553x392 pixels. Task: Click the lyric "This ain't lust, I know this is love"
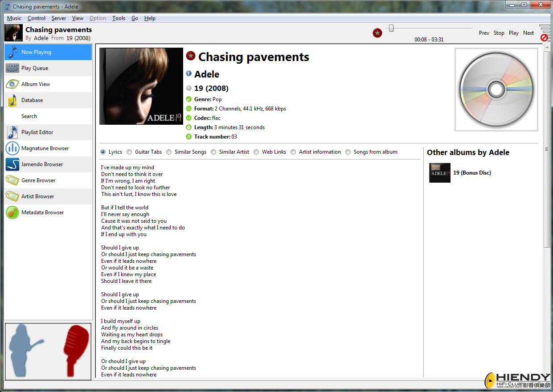click(x=139, y=194)
